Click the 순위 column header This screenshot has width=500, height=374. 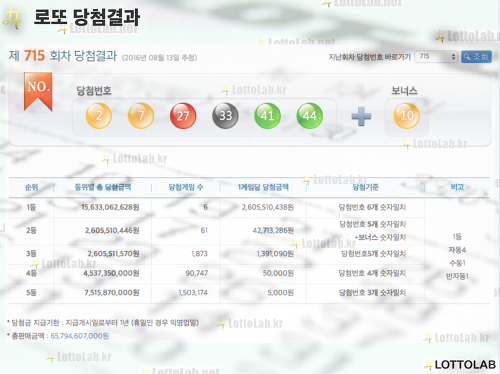tap(31, 187)
